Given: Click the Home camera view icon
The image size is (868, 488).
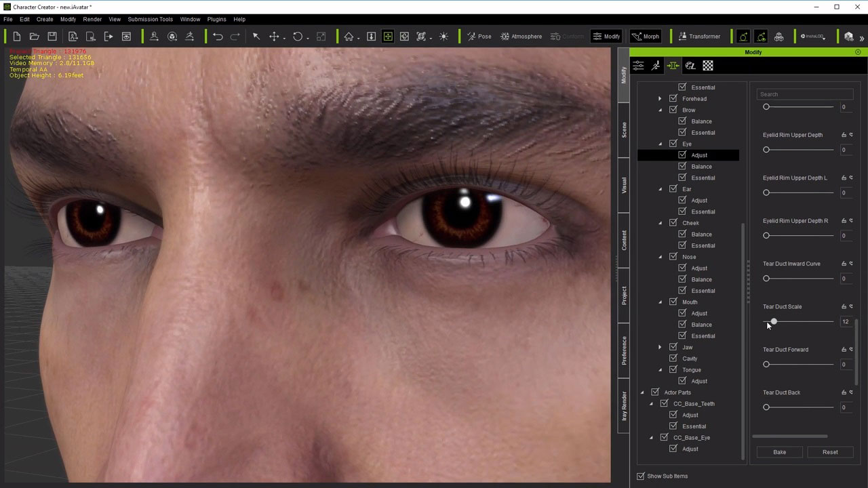Looking at the screenshot, I should coord(349,37).
